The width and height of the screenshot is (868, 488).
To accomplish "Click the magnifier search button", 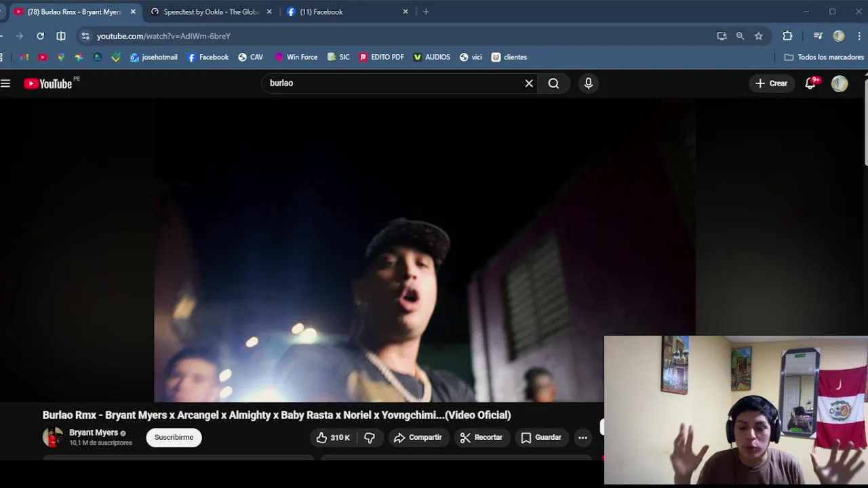I will tap(553, 83).
